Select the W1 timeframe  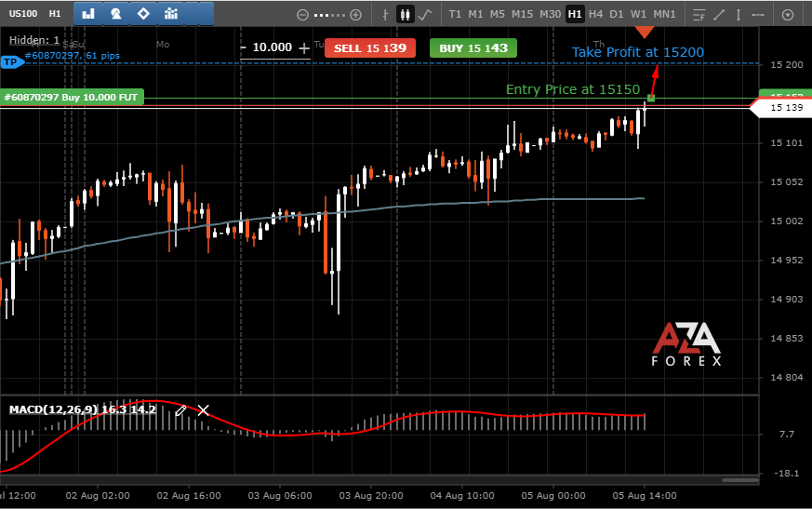638,14
